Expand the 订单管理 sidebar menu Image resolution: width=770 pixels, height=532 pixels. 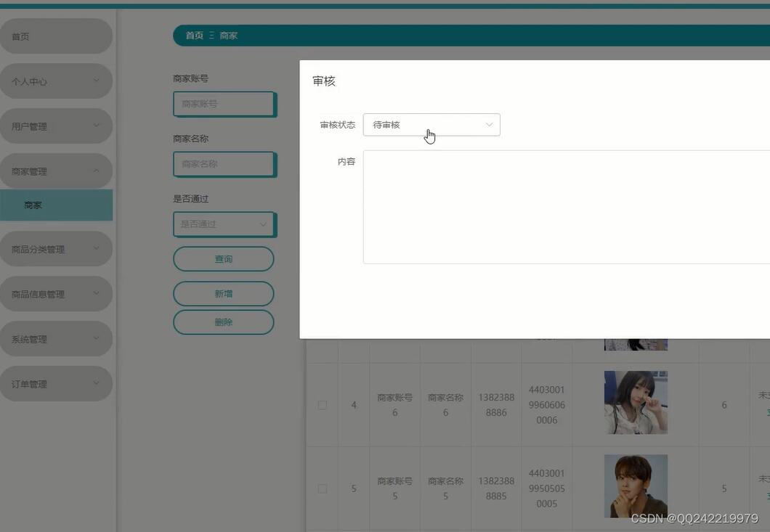click(x=57, y=383)
